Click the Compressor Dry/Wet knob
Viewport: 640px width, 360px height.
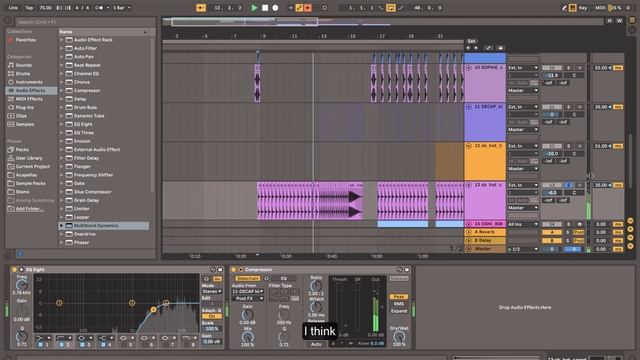pos(399,337)
